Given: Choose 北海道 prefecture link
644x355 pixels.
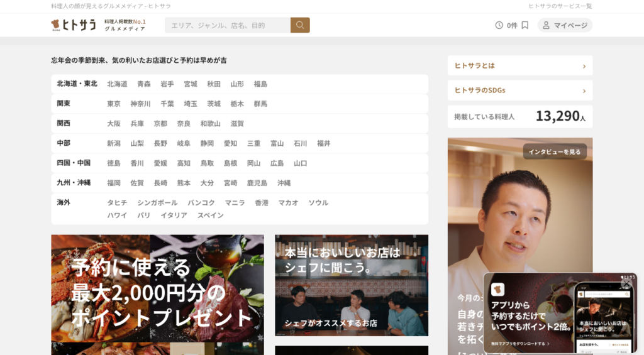Looking at the screenshot, I should pyautogui.click(x=117, y=84).
